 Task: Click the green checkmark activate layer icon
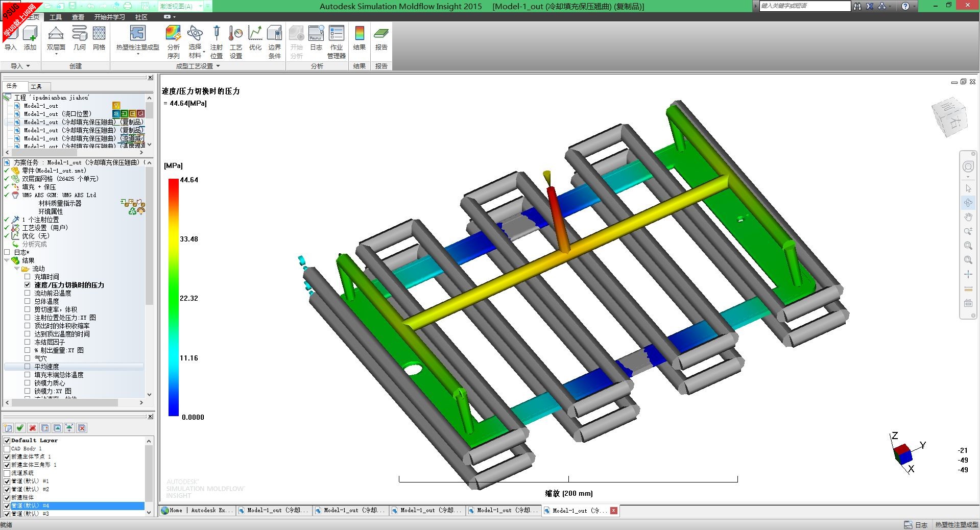20,428
